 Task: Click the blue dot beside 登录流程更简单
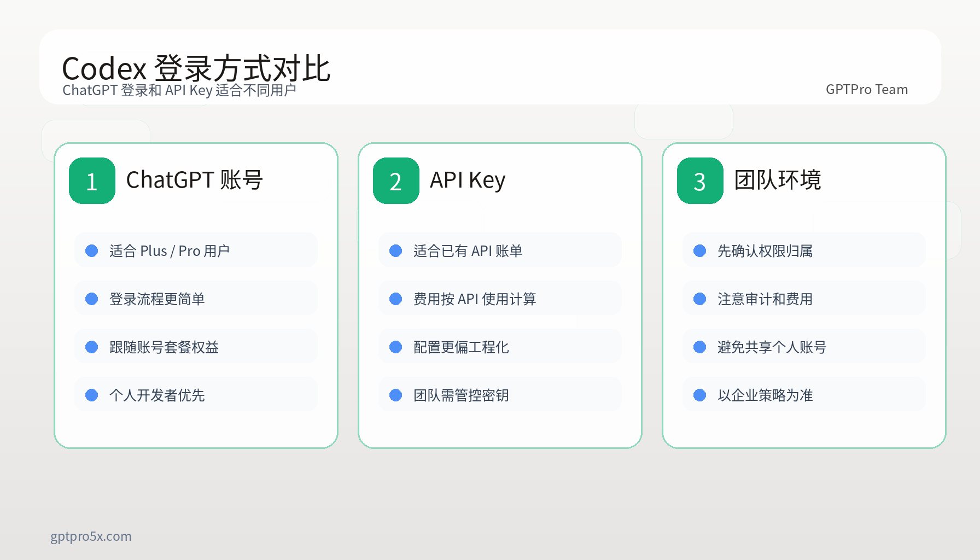click(92, 299)
